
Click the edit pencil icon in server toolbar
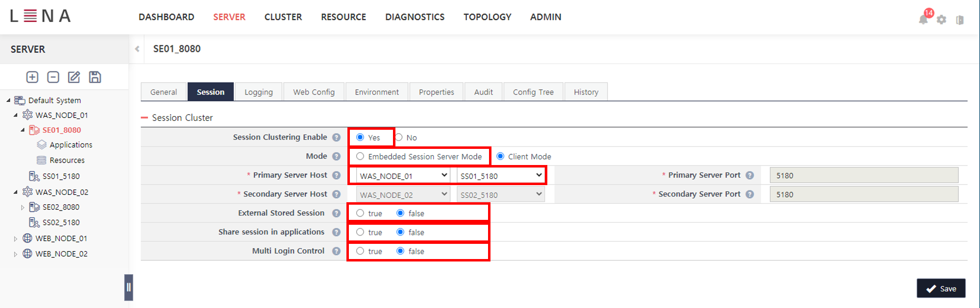[74, 77]
